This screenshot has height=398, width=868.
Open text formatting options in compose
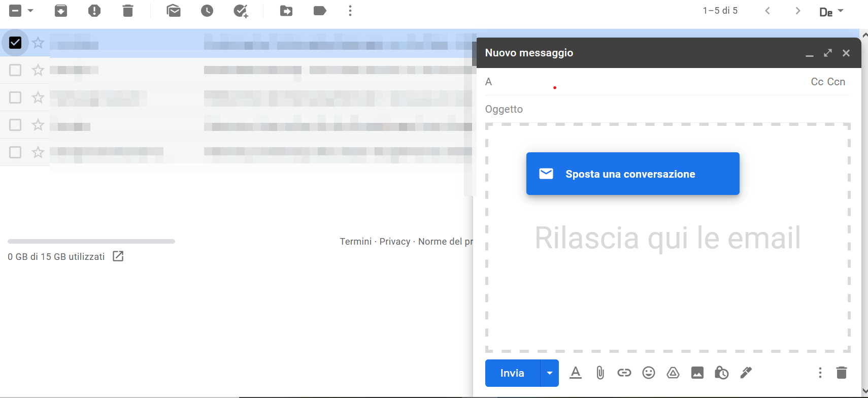tap(576, 373)
